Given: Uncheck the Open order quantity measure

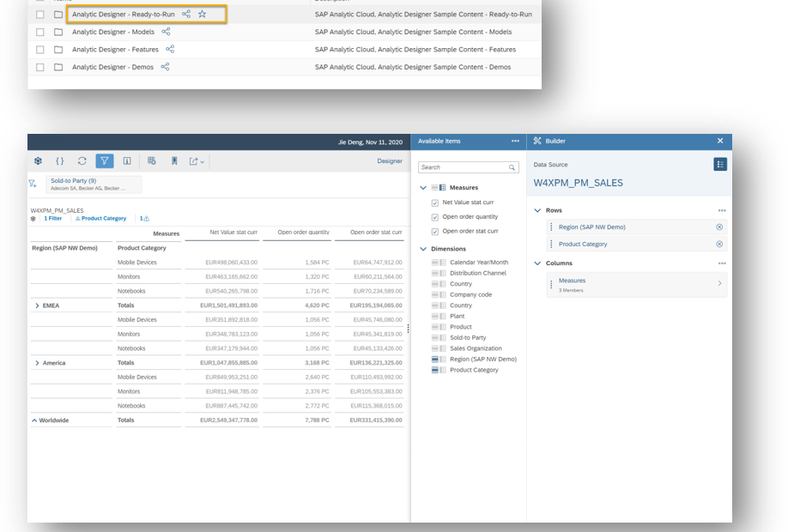Looking at the screenshot, I should pos(434,217).
